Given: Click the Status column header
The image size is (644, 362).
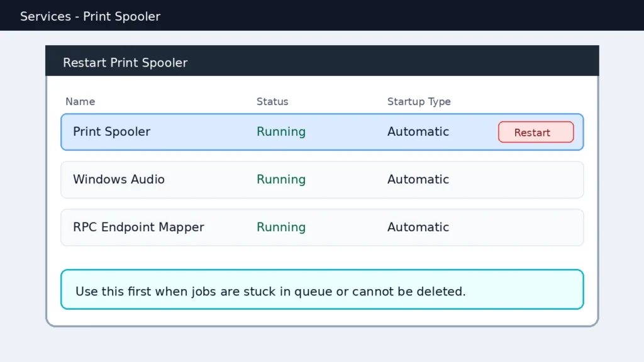Looking at the screenshot, I should tap(272, 101).
